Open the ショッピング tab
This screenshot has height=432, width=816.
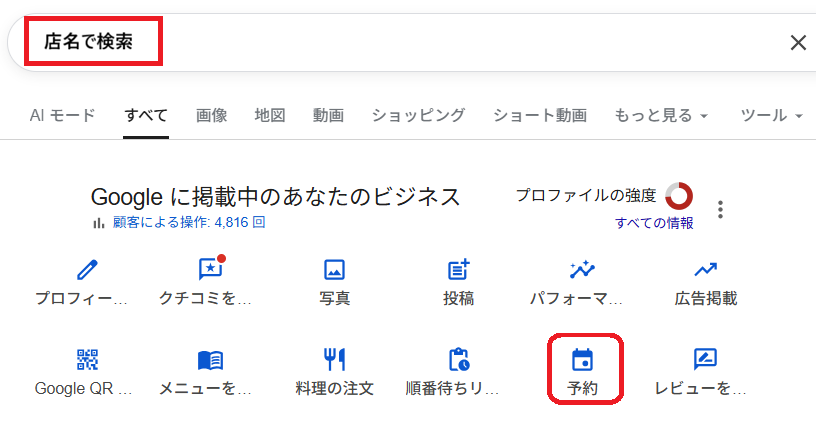(418, 115)
